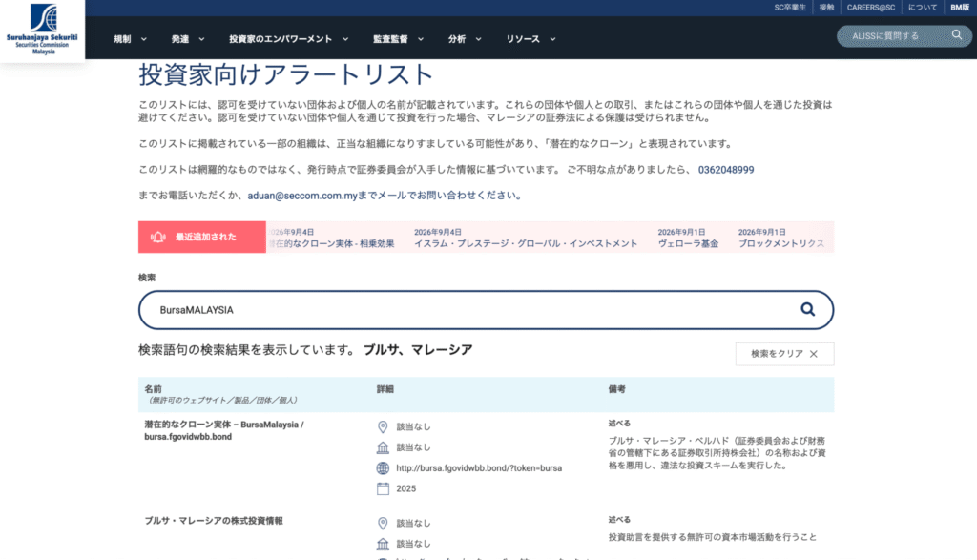Click the X icon in 検索をクリア button
The image size is (977, 560).
tap(814, 354)
